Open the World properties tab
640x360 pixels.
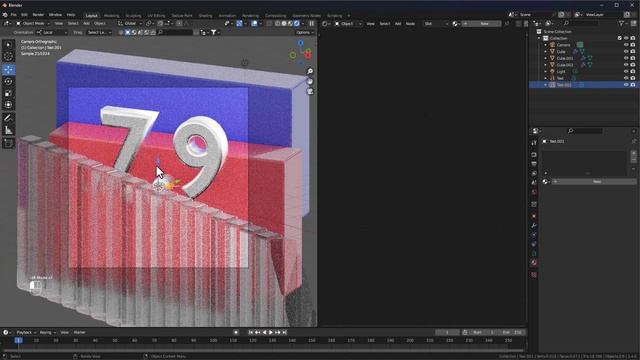pyautogui.click(x=534, y=192)
